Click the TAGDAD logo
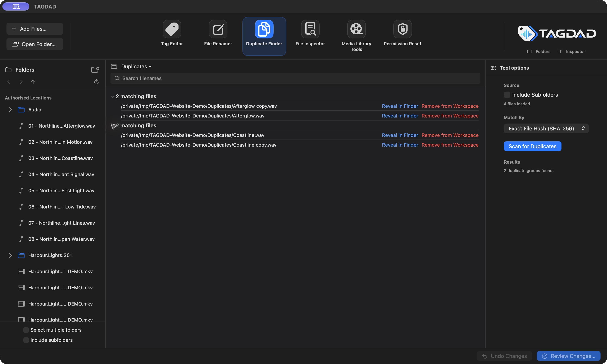Screen dimensions: 607x364 coord(557,33)
